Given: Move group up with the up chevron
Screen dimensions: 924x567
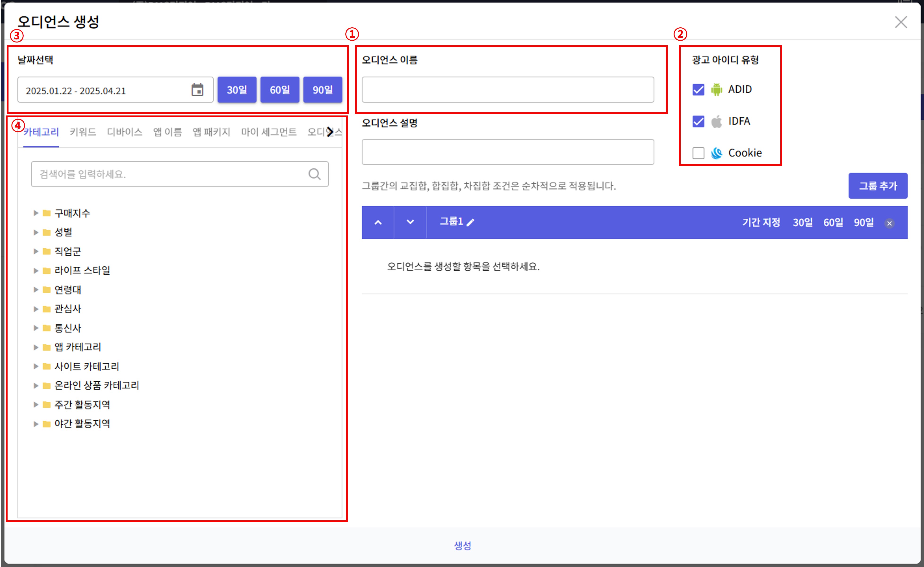Looking at the screenshot, I should coord(378,222).
